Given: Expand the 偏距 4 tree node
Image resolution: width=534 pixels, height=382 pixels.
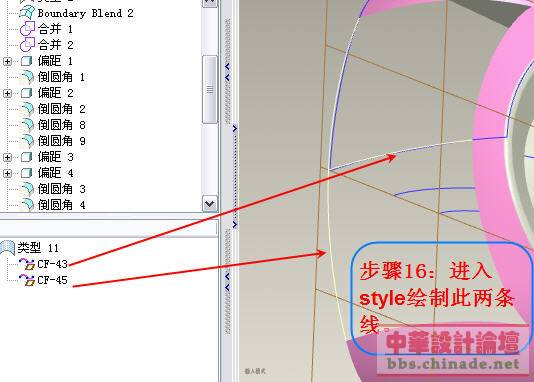Looking at the screenshot, I should tap(7, 173).
